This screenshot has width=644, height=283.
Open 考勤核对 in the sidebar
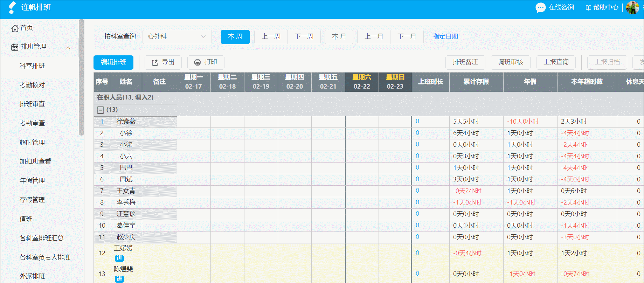click(32, 85)
